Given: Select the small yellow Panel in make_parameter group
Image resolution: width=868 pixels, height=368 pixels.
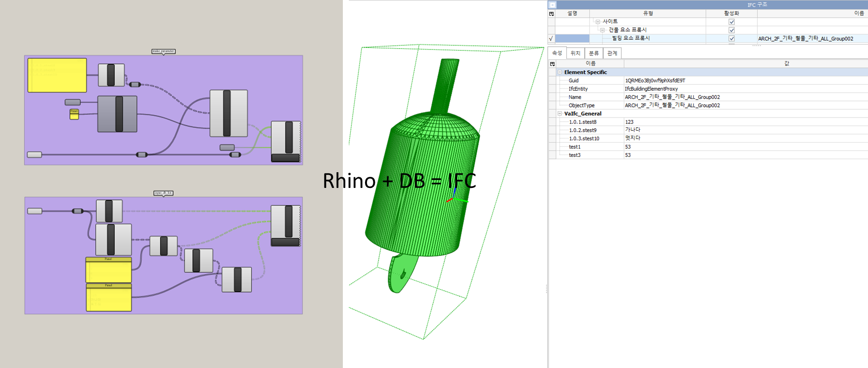Looking at the screenshot, I should click(x=74, y=114).
